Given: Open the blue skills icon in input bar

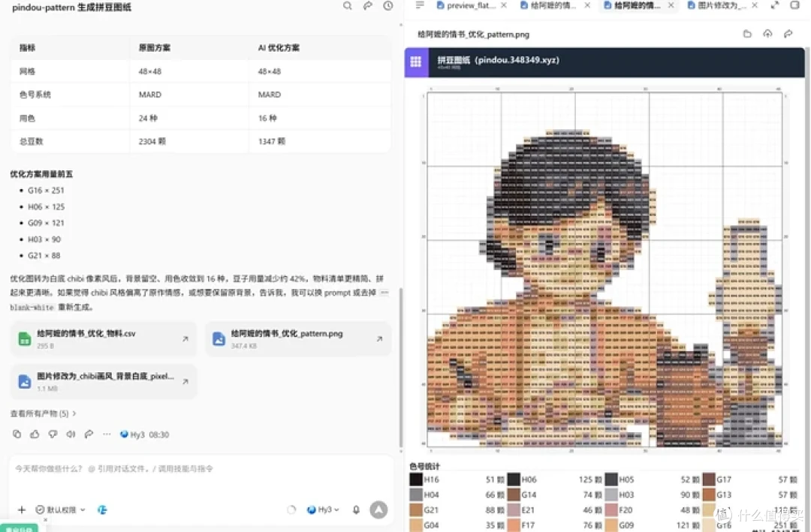Looking at the screenshot, I should pos(102,509).
